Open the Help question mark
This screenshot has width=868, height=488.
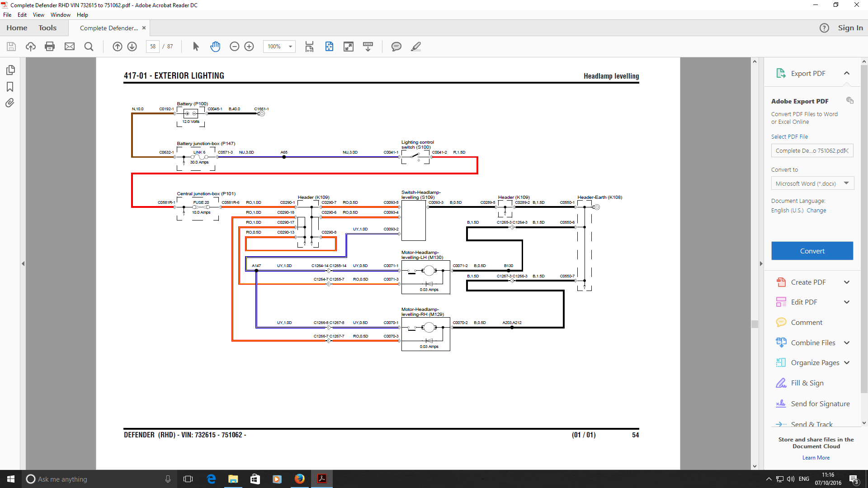pyautogui.click(x=825, y=28)
